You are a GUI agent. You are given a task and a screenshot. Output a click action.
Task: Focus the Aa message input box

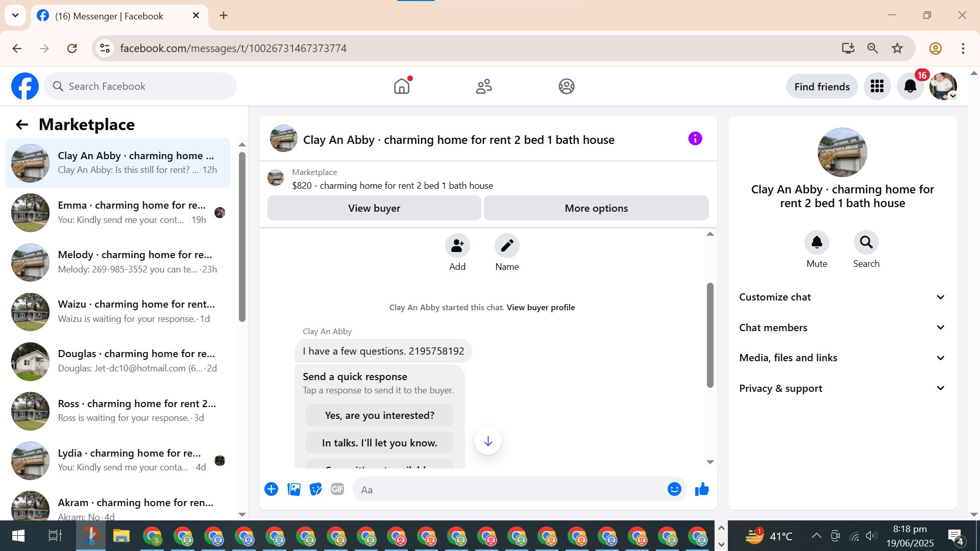pyautogui.click(x=510, y=489)
